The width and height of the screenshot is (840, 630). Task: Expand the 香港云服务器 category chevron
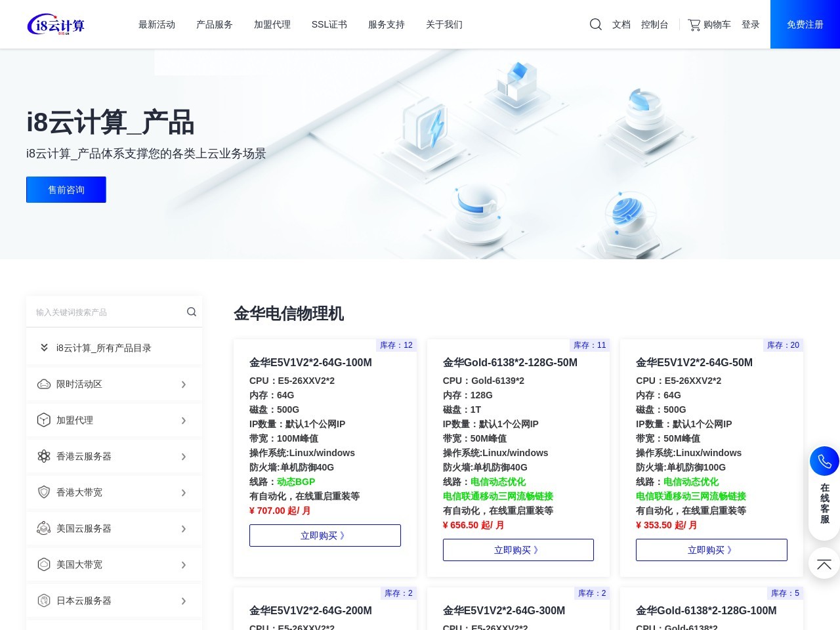(x=184, y=456)
